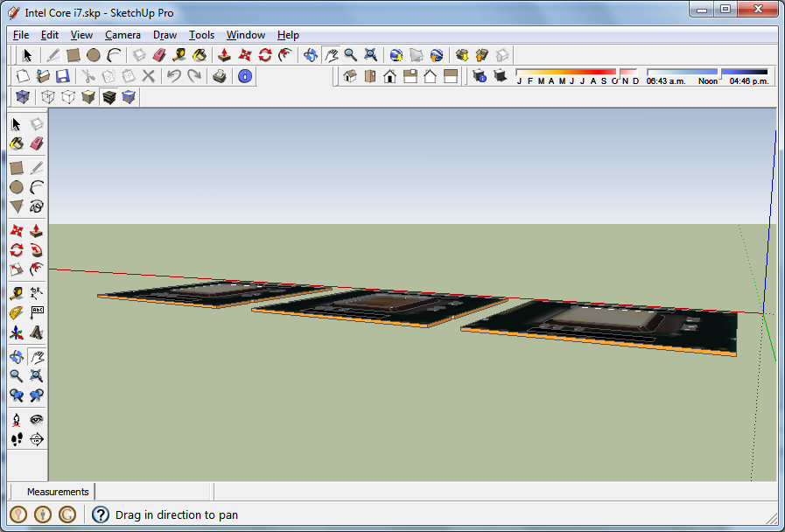The width and height of the screenshot is (785, 532).
Task: Toggle X-Ray face style
Action: [23, 96]
